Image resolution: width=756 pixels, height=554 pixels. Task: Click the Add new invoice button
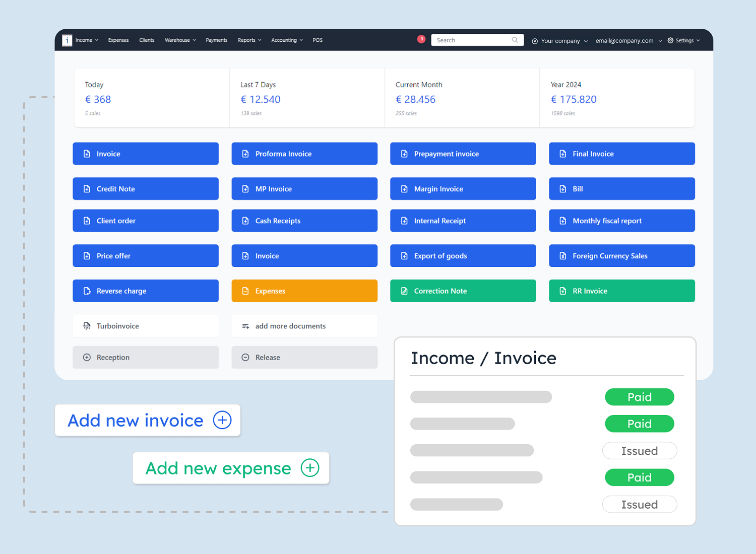148,420
